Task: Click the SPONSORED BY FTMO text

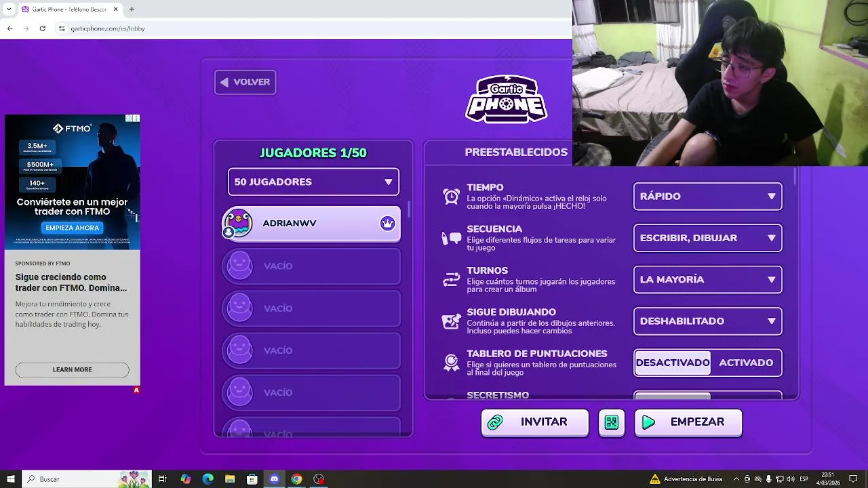Action: point(43,264)
